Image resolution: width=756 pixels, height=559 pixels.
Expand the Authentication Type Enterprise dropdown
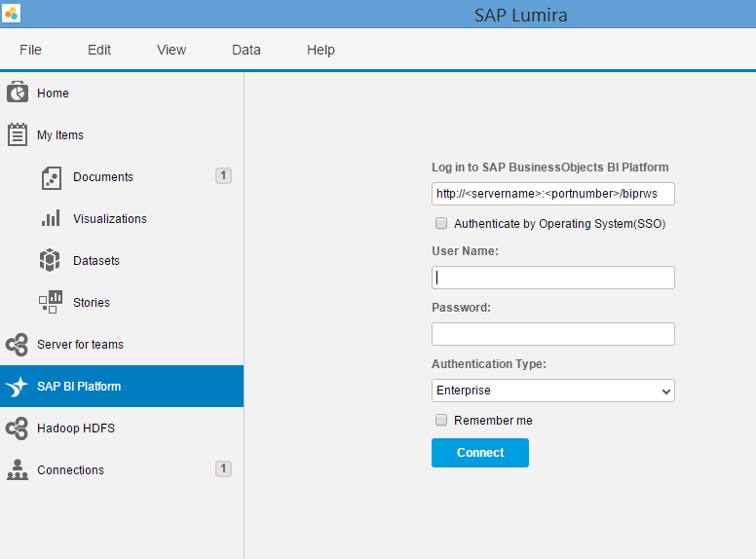click(x=553, y=391)
